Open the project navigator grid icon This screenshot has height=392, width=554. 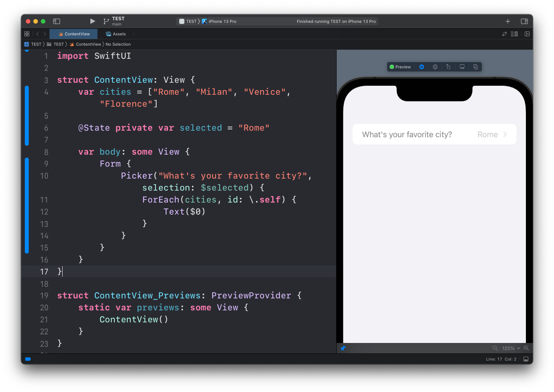(x=27, y=34)
